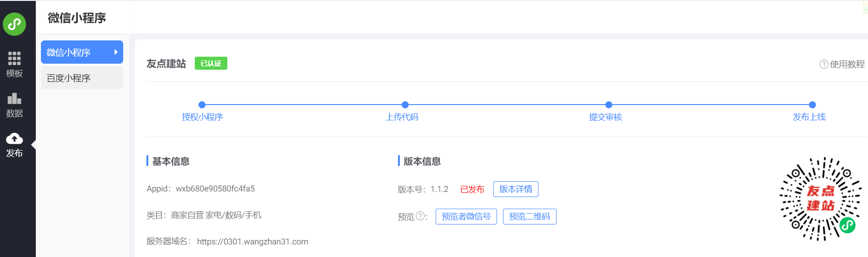Open the 使用教程 tutorial link
The width and height of the screenshot is (868, 257).
tap(847, 64)
